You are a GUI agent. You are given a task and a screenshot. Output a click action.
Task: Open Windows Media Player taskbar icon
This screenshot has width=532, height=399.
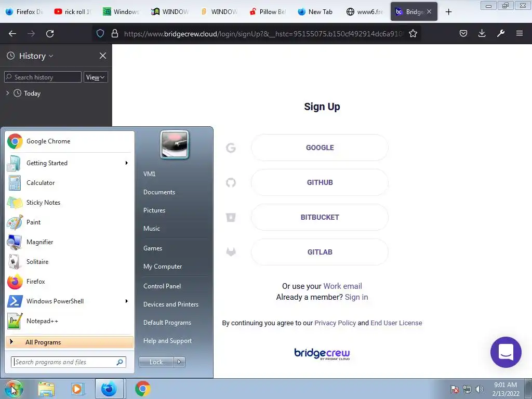[77, 389]
